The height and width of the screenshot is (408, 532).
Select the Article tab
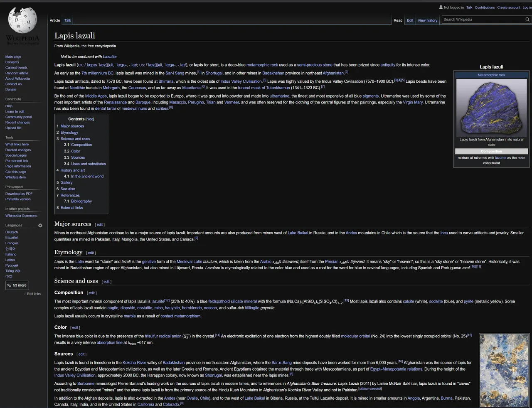55,20
